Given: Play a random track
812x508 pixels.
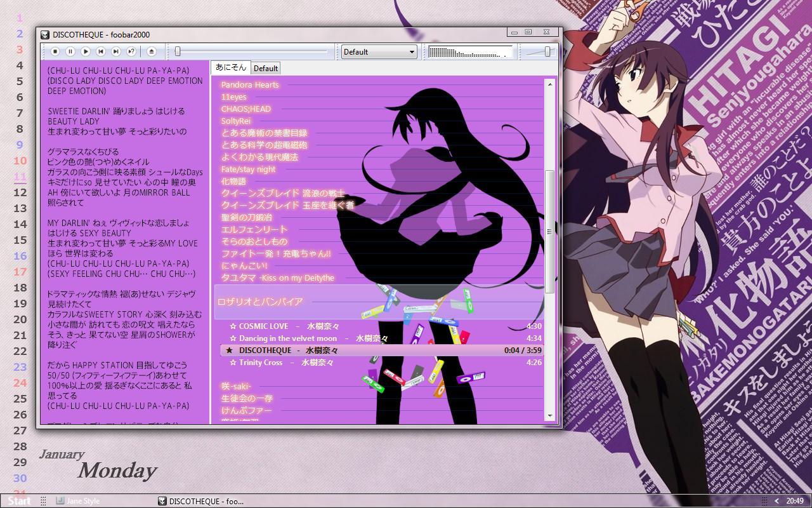Looking at the screenshot, I should (x=131, y=51).
